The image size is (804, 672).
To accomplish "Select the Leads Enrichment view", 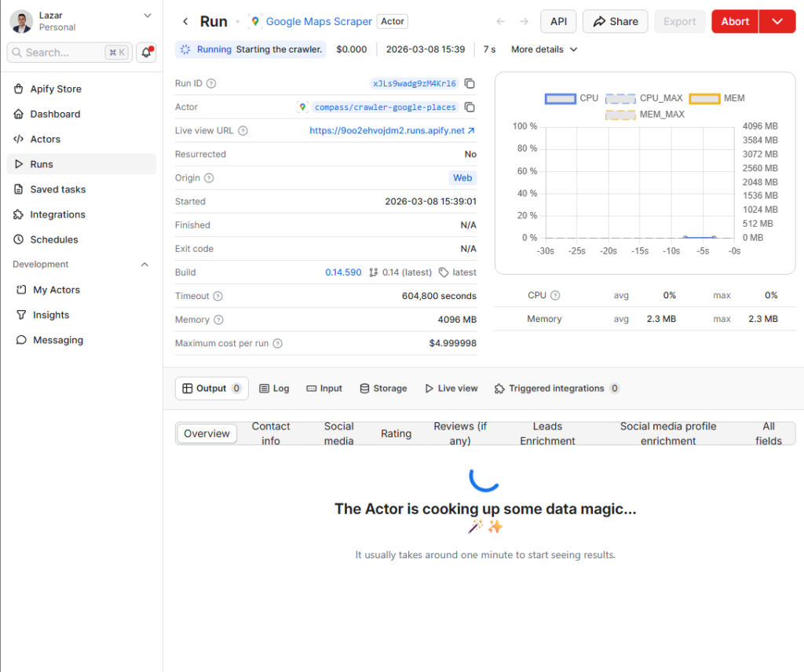I will point(547,433).
